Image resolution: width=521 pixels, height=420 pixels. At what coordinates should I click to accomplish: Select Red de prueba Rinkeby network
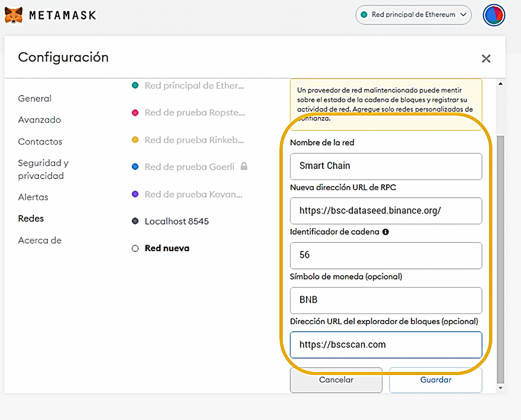point(188,140)
